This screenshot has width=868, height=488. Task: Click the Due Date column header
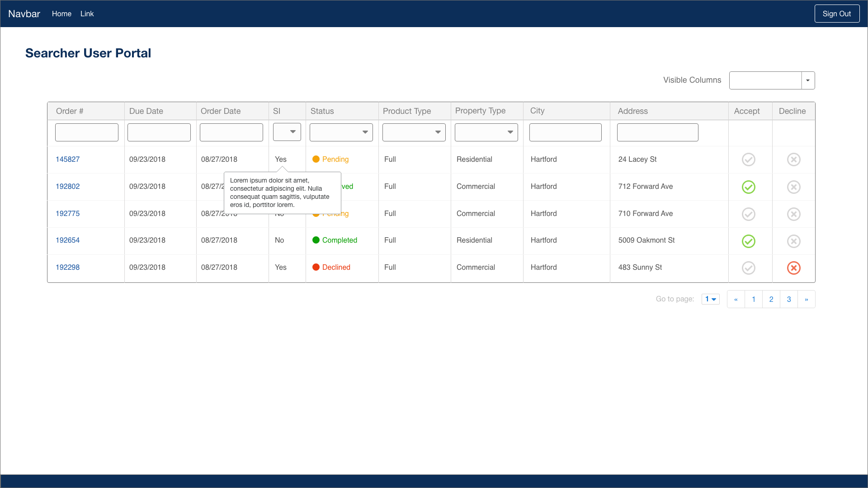tap(146, 111)
